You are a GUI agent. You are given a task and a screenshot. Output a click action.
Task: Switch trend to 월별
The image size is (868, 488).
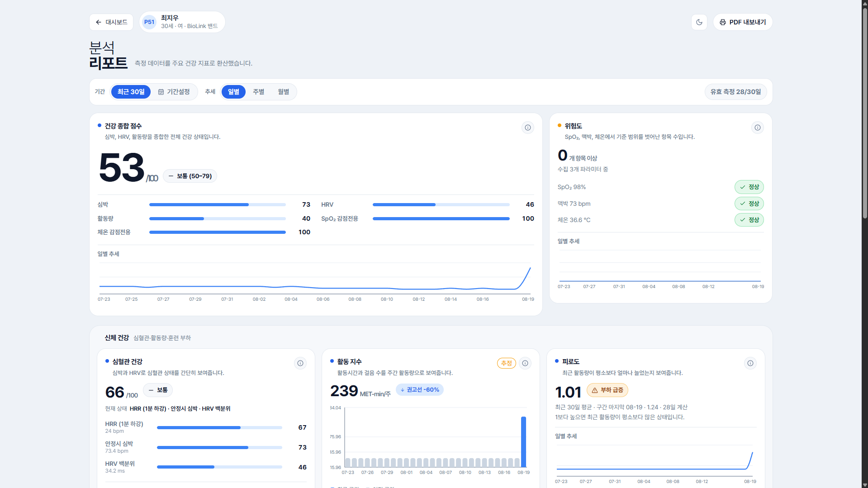pyautogui.click(x=283, y=92)
